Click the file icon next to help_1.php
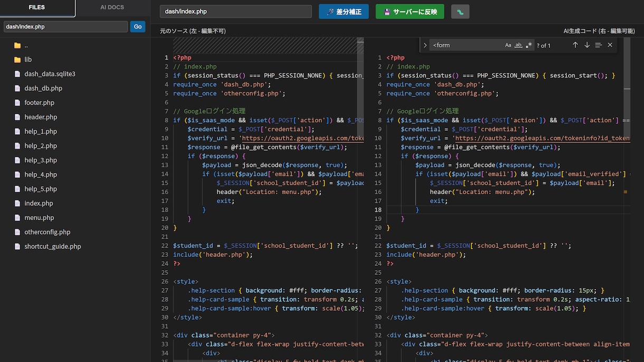This screenshot has height=362, width=644. pyautogui.click(x=17, y=131)
